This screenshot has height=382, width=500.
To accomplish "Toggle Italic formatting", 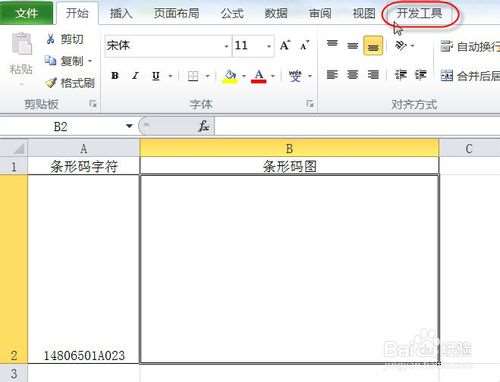I will 135,76.
